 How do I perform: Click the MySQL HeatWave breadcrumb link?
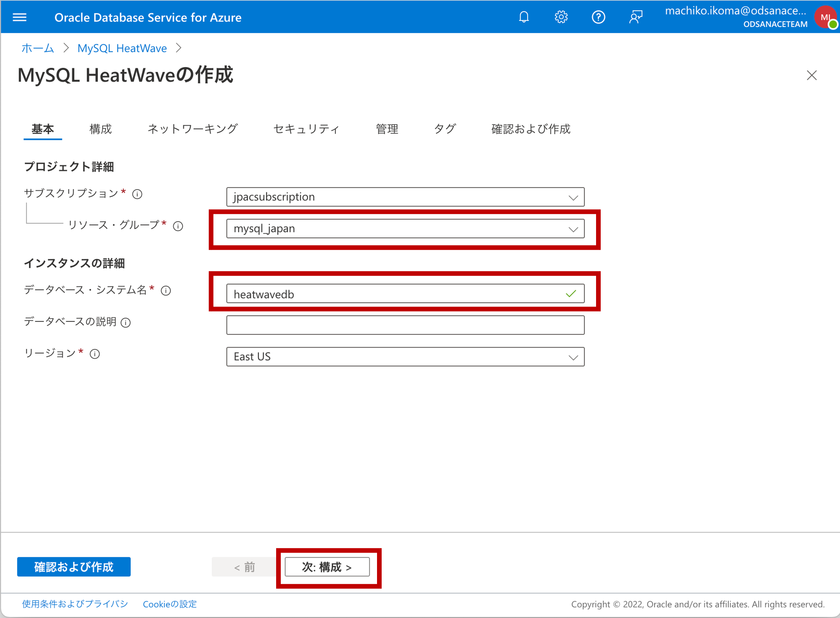click(122, 48)
